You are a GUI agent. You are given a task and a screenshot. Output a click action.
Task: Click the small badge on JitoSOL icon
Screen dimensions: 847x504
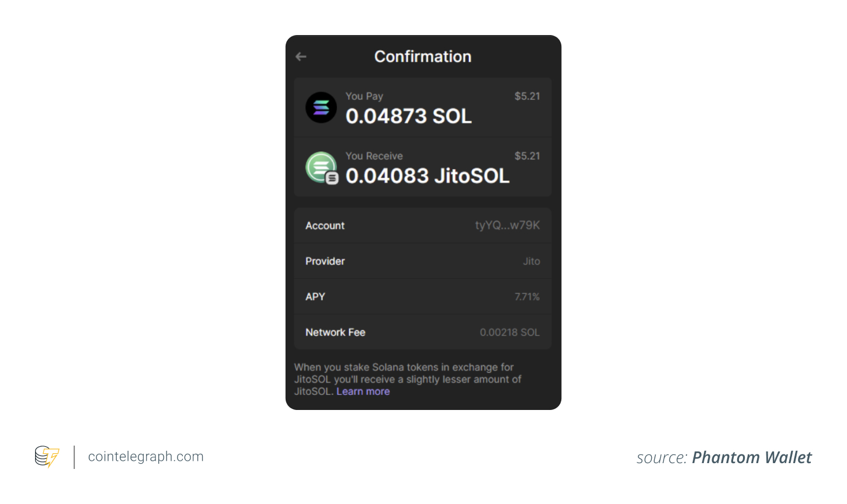[x=331, y=178]
